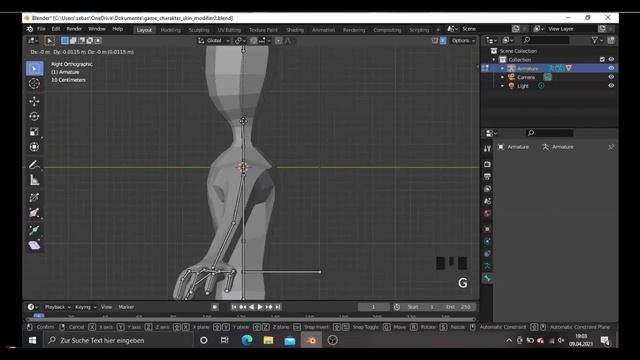
Task: Toggle auto keying record button
Action: 215,307
